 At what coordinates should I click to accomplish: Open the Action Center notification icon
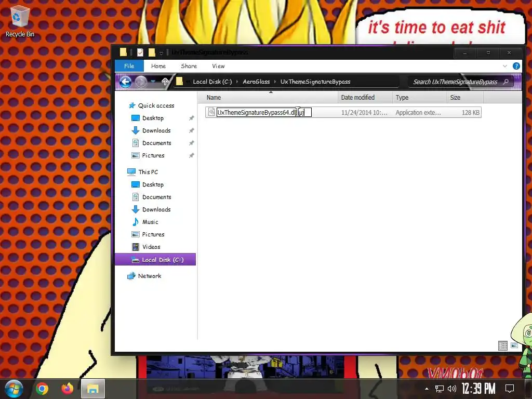[x=510, y=389]
